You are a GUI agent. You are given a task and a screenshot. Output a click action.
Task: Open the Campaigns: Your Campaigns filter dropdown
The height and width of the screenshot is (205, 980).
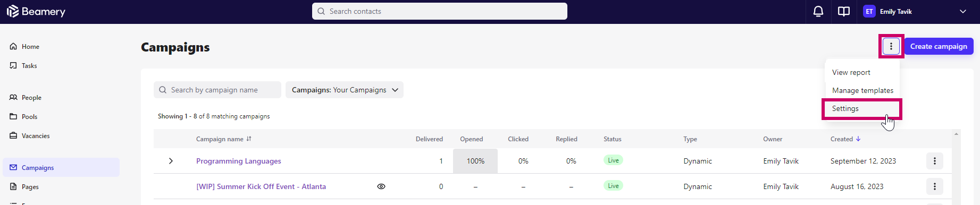345,90
